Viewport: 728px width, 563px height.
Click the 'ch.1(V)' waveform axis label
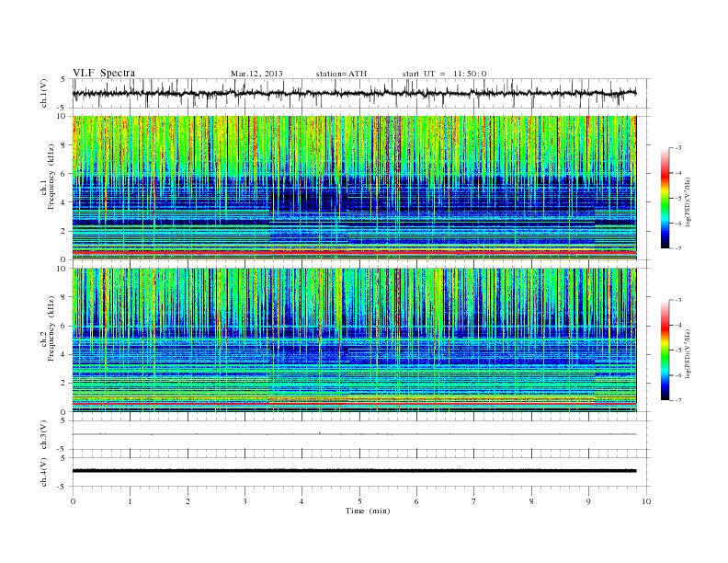[x=43, y=93]
